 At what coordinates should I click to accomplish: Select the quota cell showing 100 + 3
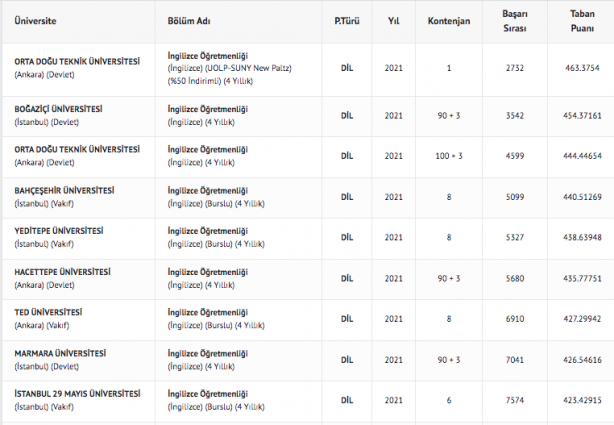point(449,155)
